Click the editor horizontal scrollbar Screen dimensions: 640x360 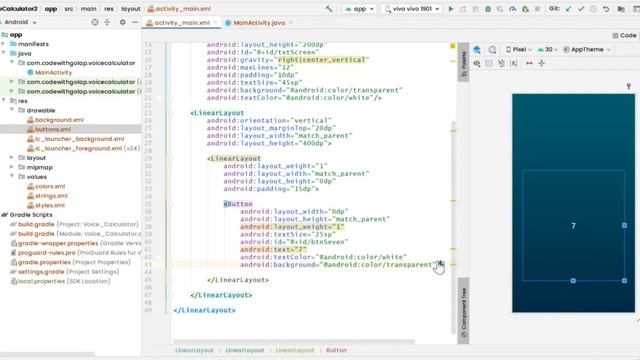[x=294, y=341]
